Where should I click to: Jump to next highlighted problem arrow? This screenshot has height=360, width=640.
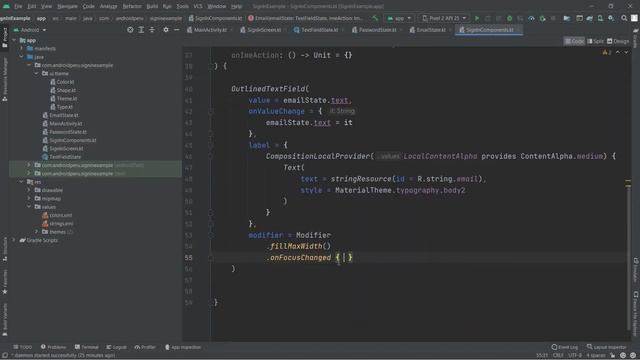click(626, 53)
